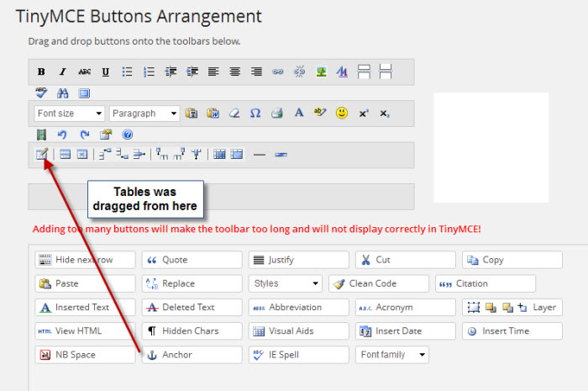Image resolution: width=588 pixels, height=391 pixels.
Task: Click the undo arrow icon
Action: click(62, 135)
